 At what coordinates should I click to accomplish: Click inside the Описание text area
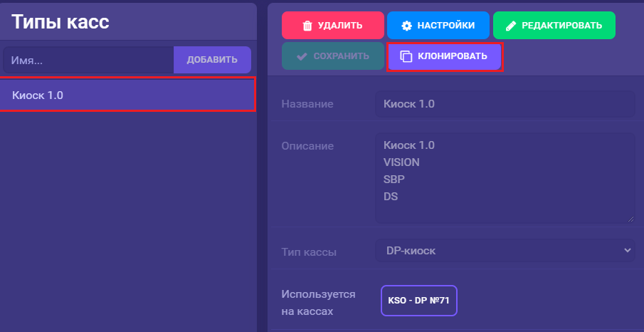click(505, 177)
